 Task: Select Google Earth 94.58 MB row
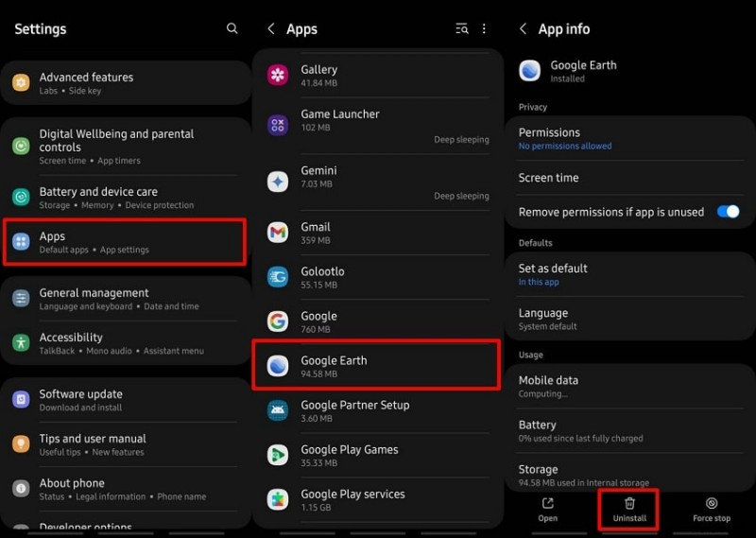pyautogui.click(x=376, y=365)
